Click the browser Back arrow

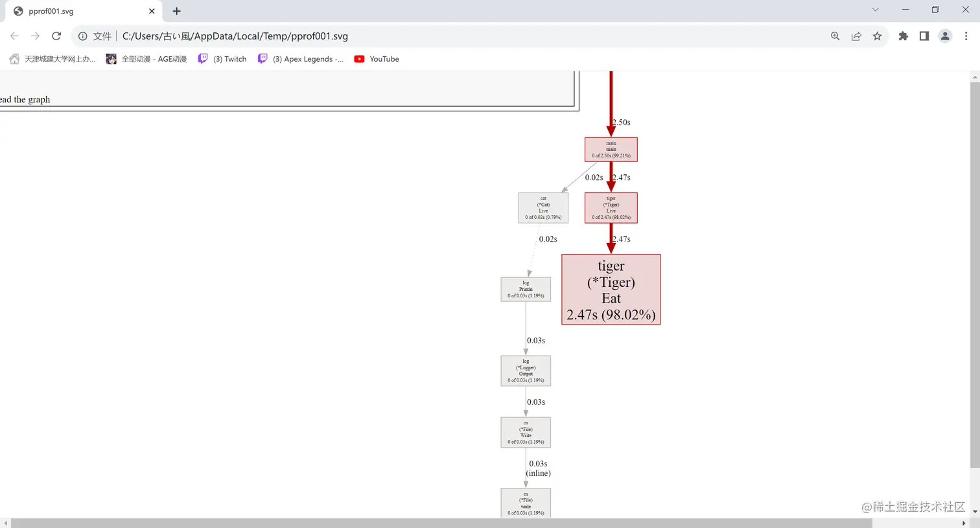pos(14,36)
